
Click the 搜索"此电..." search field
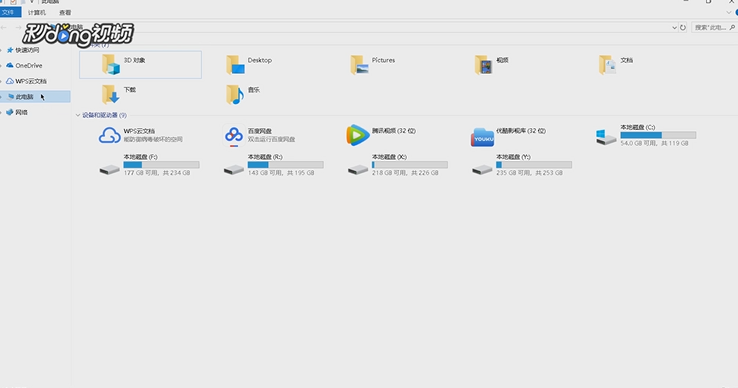[714, 27]
